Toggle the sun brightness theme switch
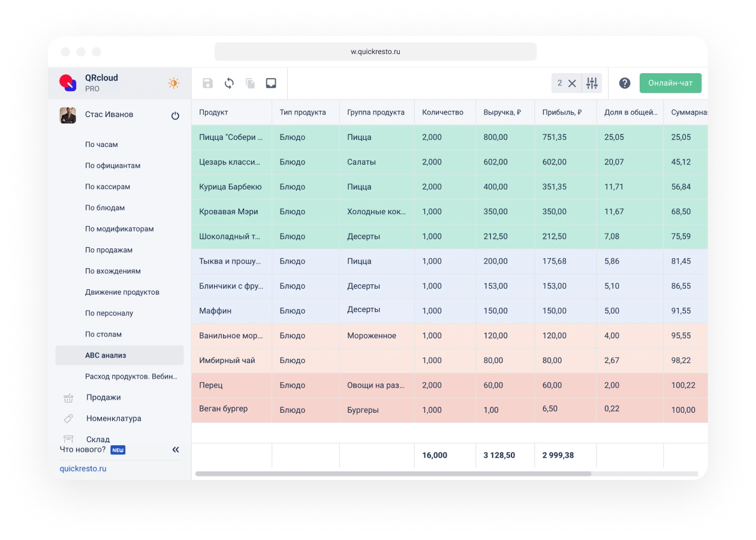The image size is (756, 540). coord(174,83)
